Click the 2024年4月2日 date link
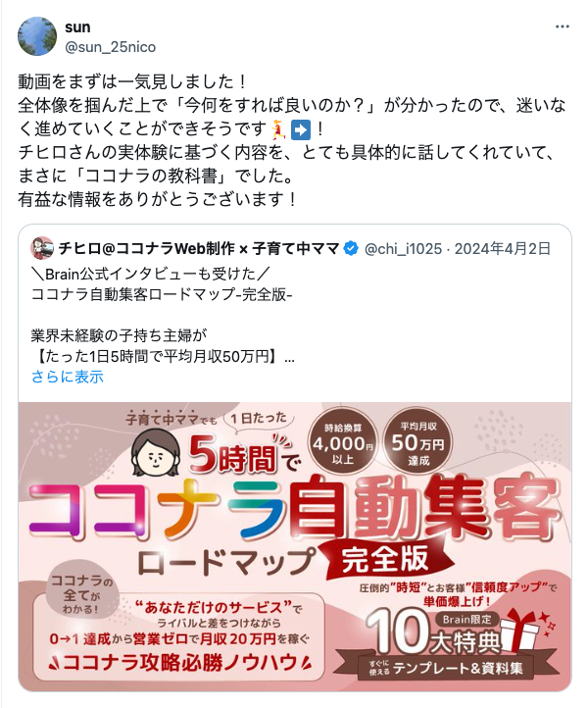Viewport: 588px width, 708px height. pyautogui.click(x=503, y=248)
